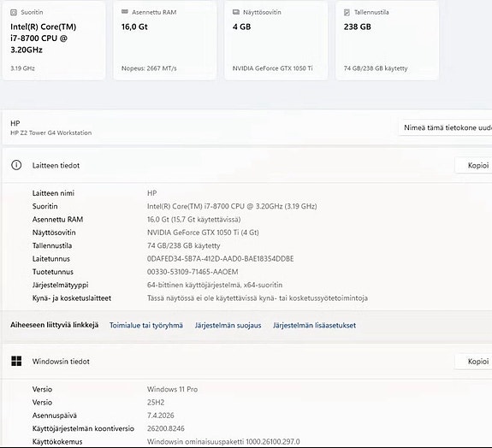Viewport: 492px width, 448px height.
Task: Click koontiversio value 26200.8246
Action: click(x=166, y=428)
